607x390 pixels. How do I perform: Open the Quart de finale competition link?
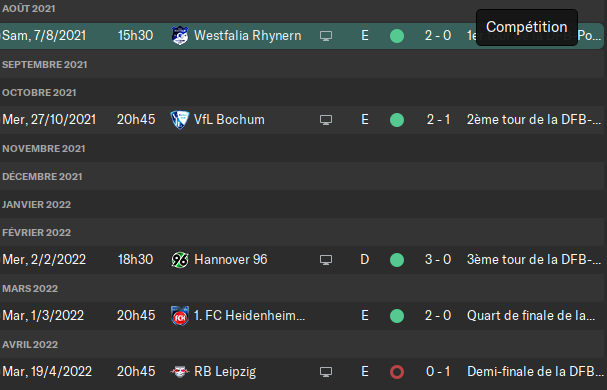point(531,316)
